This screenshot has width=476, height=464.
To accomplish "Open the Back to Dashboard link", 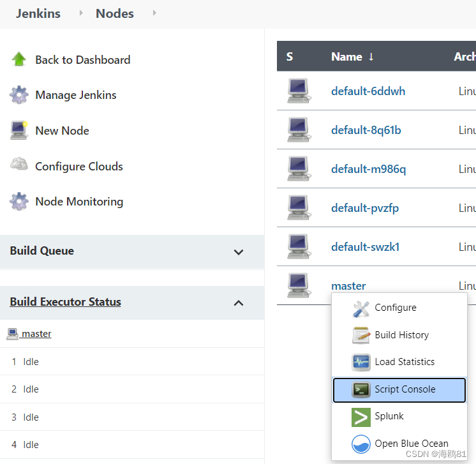I will click(82, 60).
